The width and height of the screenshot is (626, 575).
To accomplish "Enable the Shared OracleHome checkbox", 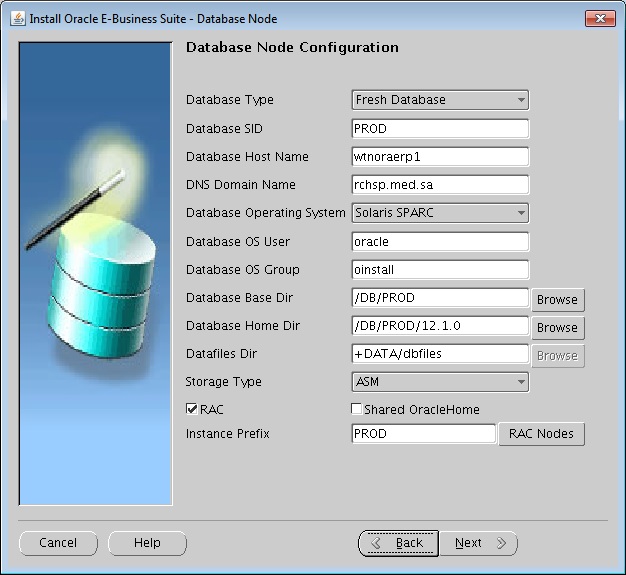I will [357, 409].
